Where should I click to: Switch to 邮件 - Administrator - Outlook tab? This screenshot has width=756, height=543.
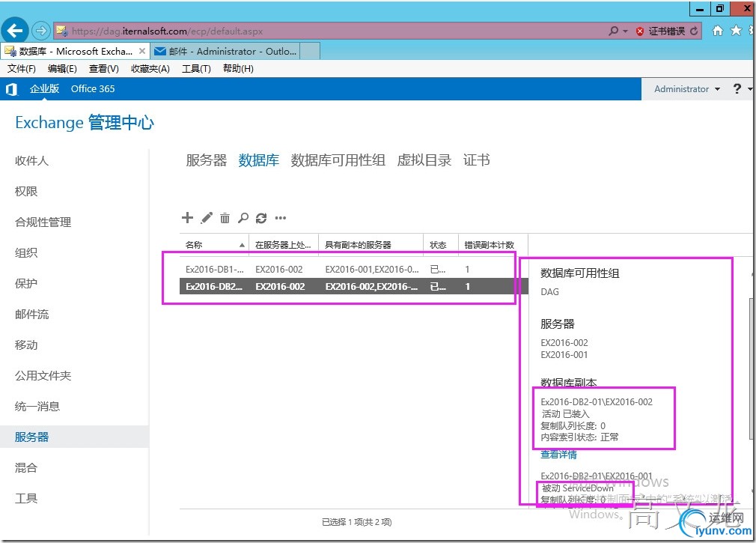point(225,51)
